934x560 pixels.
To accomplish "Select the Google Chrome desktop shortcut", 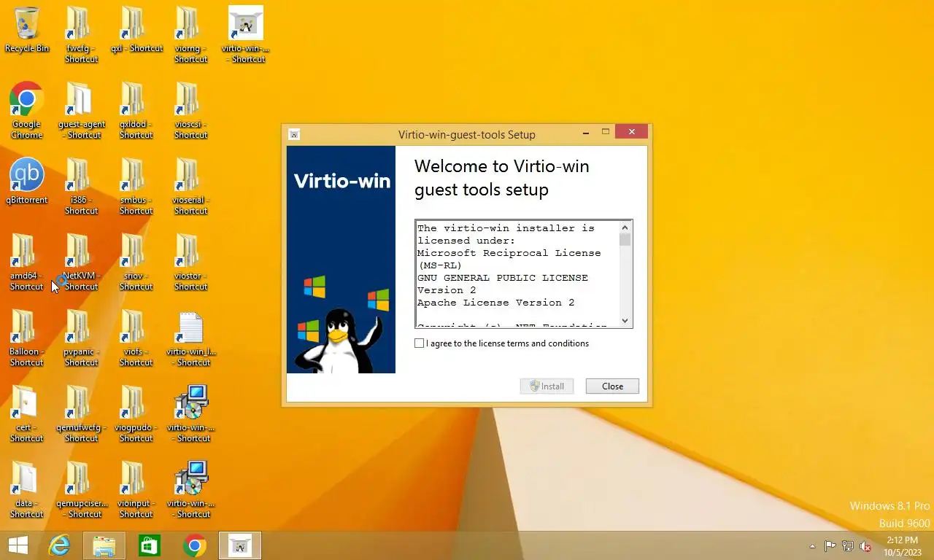I will [x=26, y=111].
